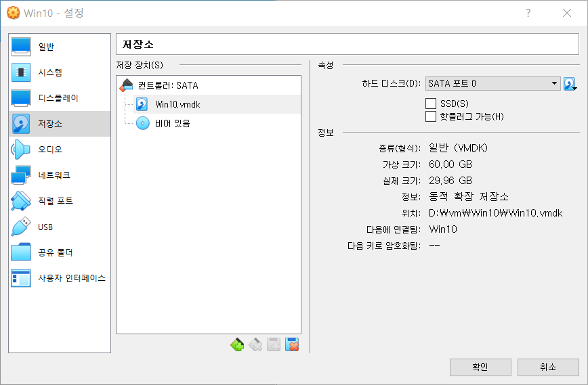Switch to USB settings category

[x=60, y=227]
